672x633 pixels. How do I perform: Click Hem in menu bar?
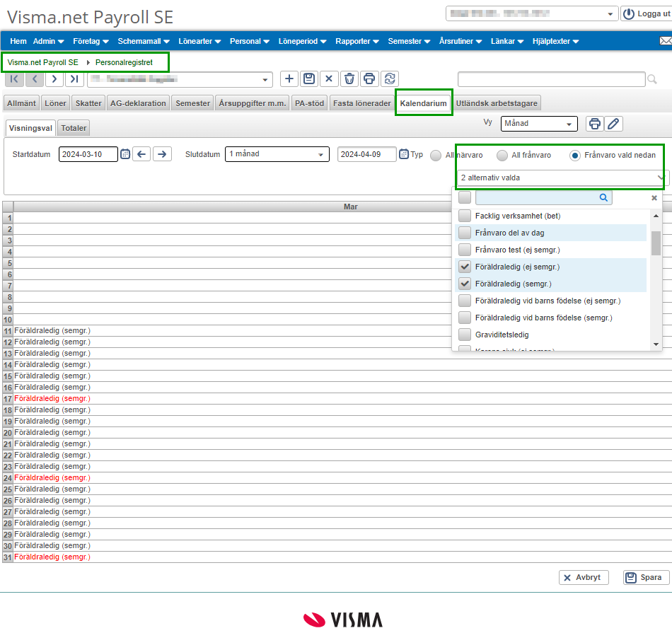[x=18, y=41]
